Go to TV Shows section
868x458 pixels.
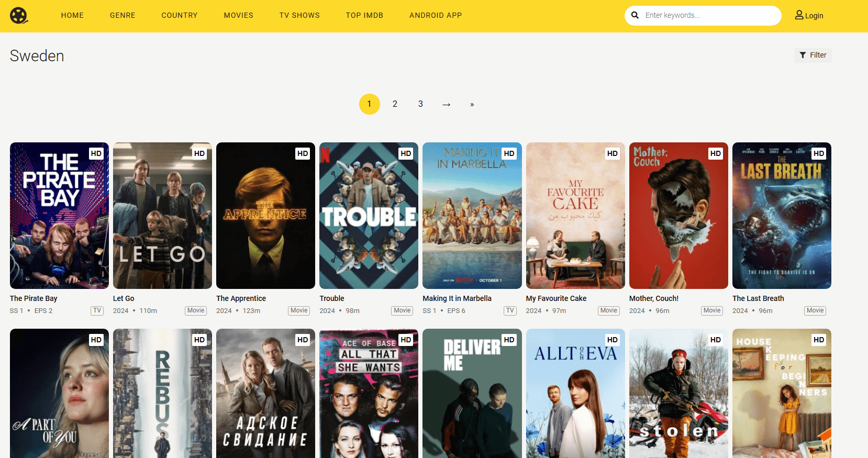coord(299,16)
